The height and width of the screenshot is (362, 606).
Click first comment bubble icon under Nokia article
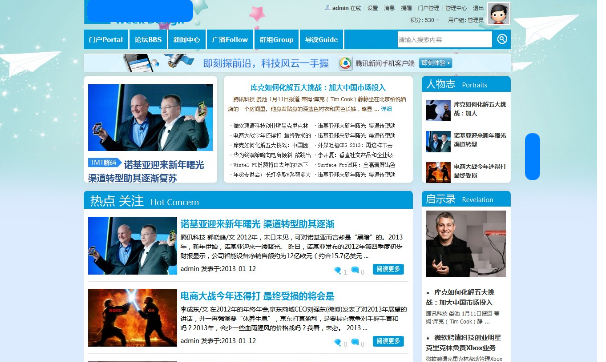click(x=337, y=270)
